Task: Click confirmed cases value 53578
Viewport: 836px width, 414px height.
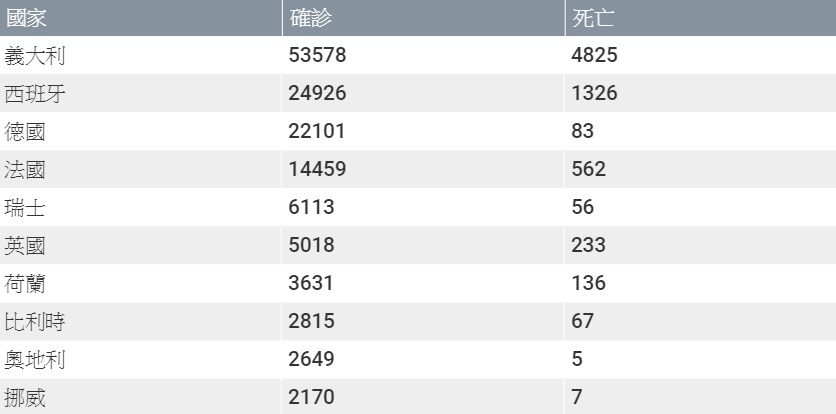Action: tap(317, 55)
